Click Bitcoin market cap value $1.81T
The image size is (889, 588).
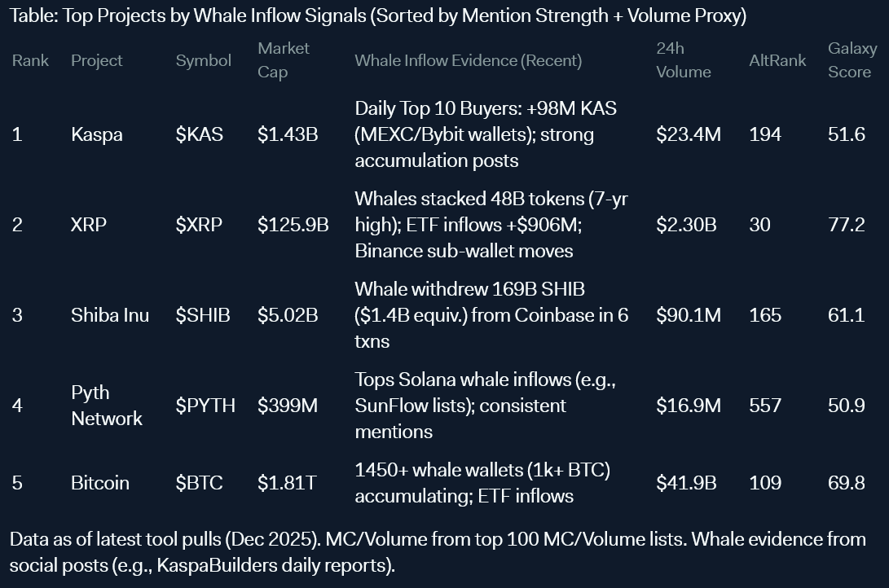pos(286,483)
